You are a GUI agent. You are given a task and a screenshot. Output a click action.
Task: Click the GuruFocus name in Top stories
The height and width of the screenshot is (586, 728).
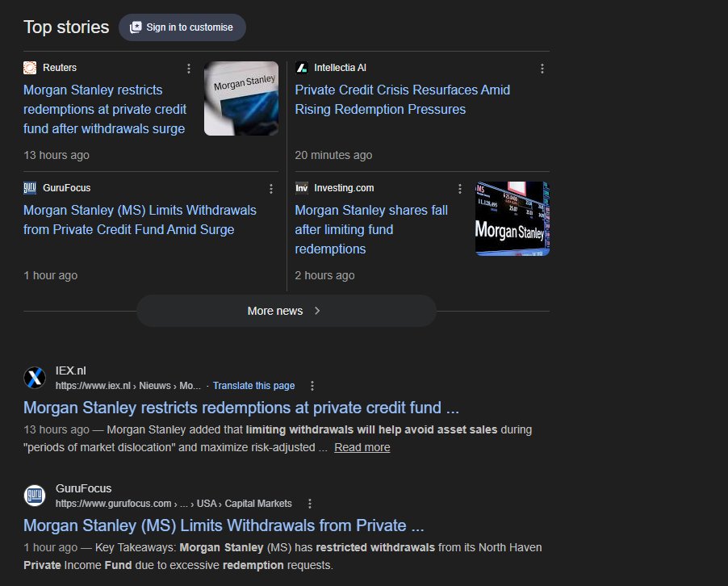tap(67, 188)
